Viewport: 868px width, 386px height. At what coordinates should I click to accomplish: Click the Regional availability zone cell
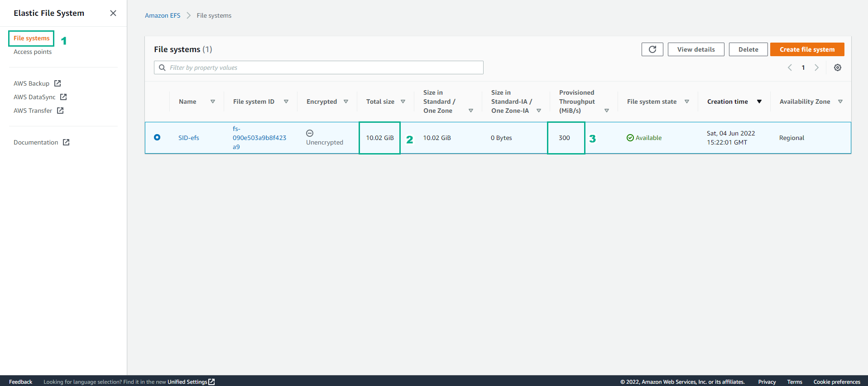pos(791,138)
